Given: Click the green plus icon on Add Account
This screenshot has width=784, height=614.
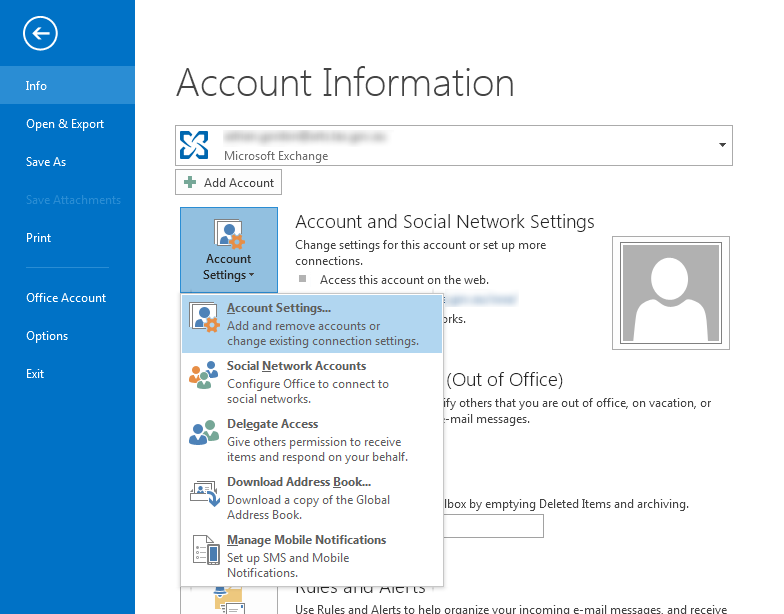Looking at the screenshot, I should click(x=190, y=182).
